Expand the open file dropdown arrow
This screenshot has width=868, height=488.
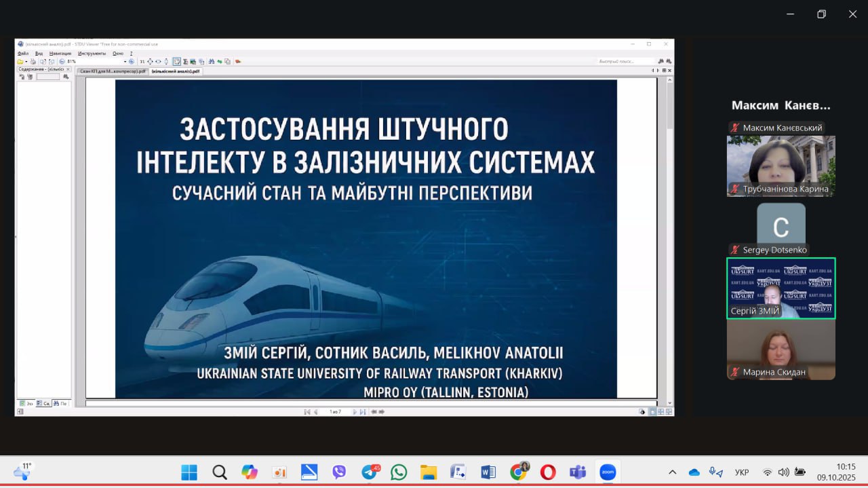(26, 61)
